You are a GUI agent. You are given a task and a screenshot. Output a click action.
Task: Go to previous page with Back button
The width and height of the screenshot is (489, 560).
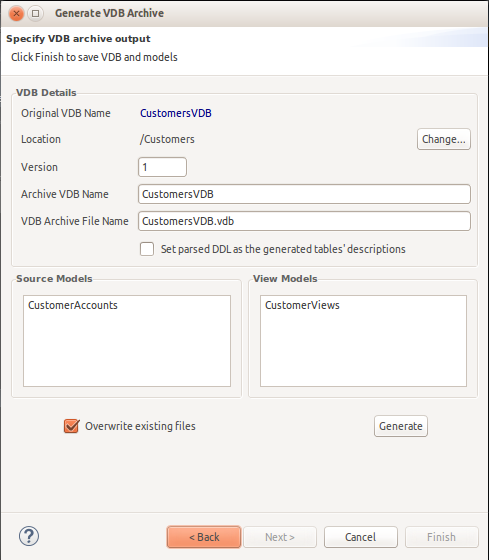(x=204, y=537)
